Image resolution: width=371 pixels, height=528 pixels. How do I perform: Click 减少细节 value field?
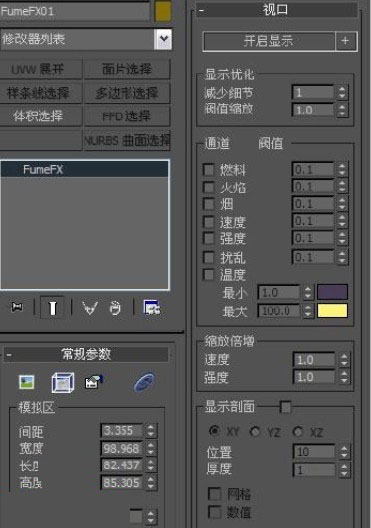(x=313, y=92)
